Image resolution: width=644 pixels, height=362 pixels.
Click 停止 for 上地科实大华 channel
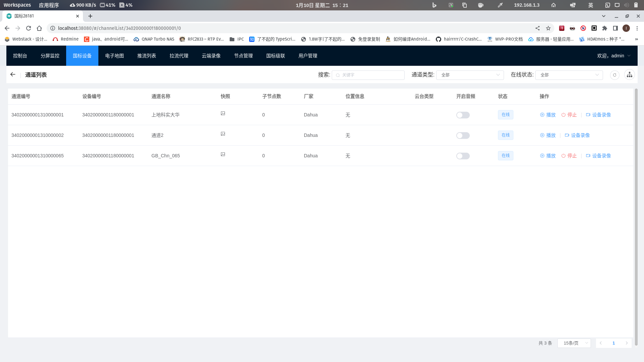tap(569, 115)
